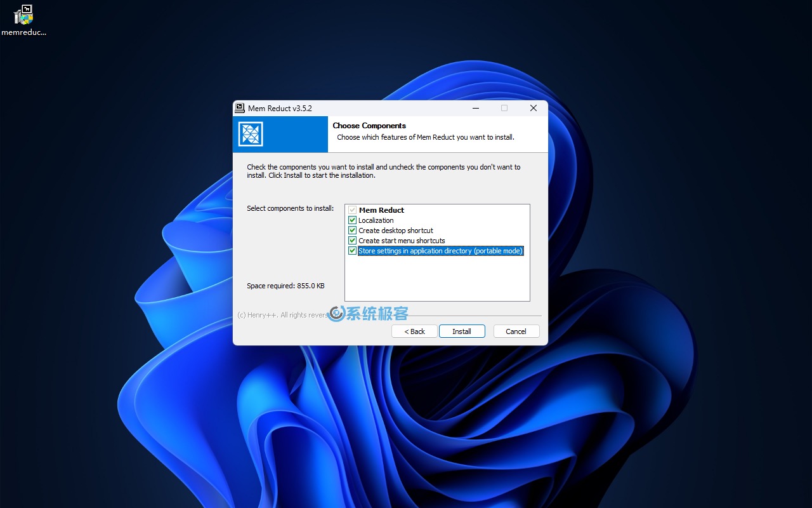Uncheck the Localization checkbox
812x508 pixels.
(x=353, y=220)
